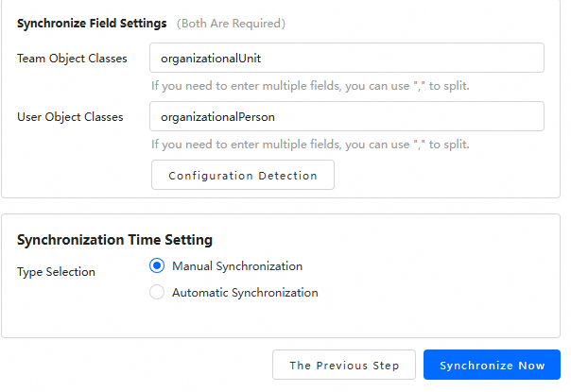This screenshot has height=392, width=571.
Task: Click the Synchronize Now button
Action: pos(492,366)
